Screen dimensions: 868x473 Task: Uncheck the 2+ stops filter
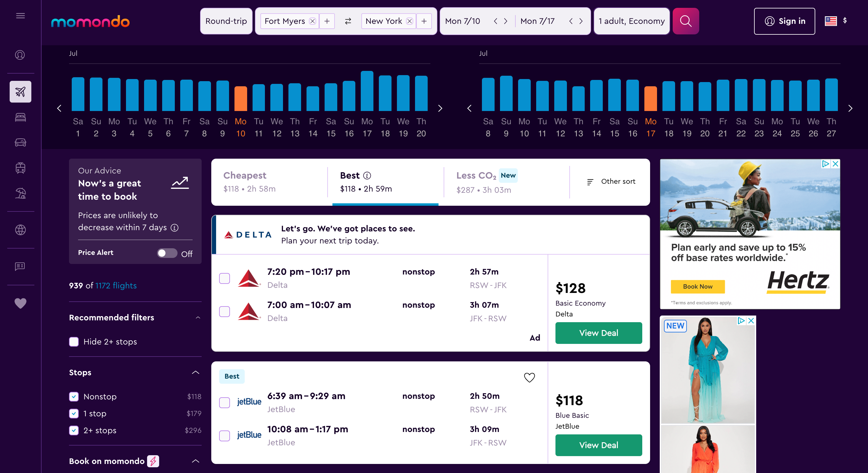pos(74,430)
